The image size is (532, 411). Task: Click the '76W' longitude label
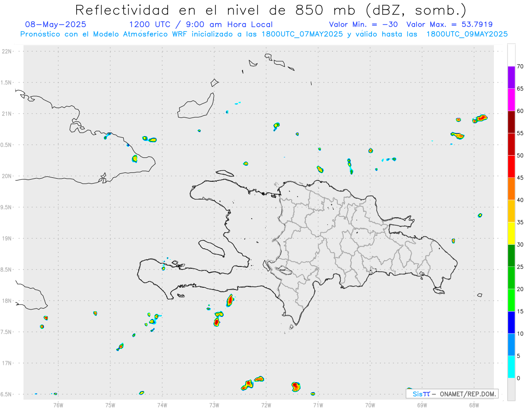click(58, 404)
